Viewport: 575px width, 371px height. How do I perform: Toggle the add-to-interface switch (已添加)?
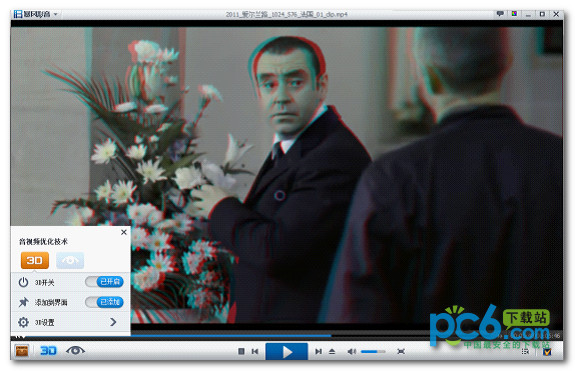pyautogui.click(x=104, y=302)
